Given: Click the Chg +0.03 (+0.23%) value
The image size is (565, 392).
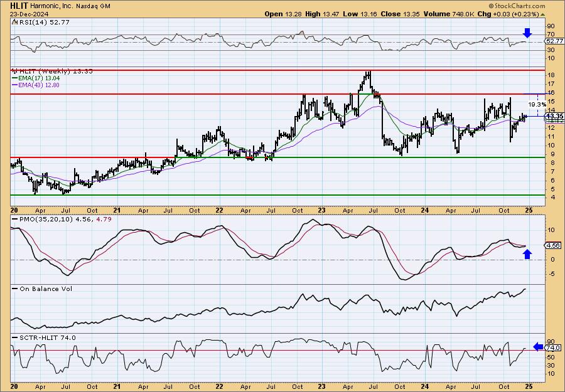Looking at the screenshot, I should (x=508, y=14).
